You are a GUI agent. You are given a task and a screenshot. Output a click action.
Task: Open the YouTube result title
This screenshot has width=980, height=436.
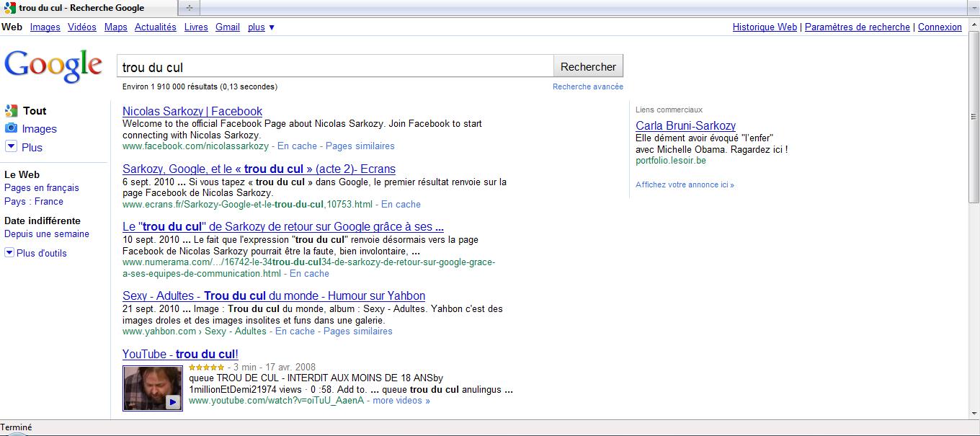pyautogui.click(x=180, y=354)
